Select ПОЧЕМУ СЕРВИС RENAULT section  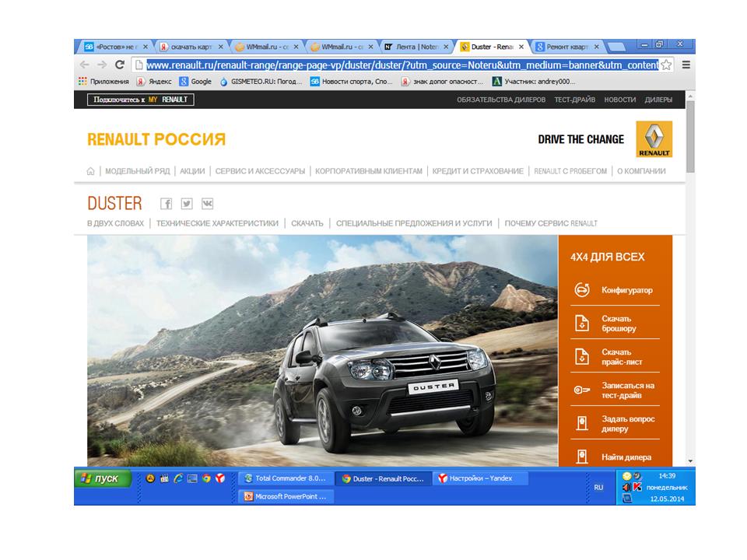[x=551, y=223]
